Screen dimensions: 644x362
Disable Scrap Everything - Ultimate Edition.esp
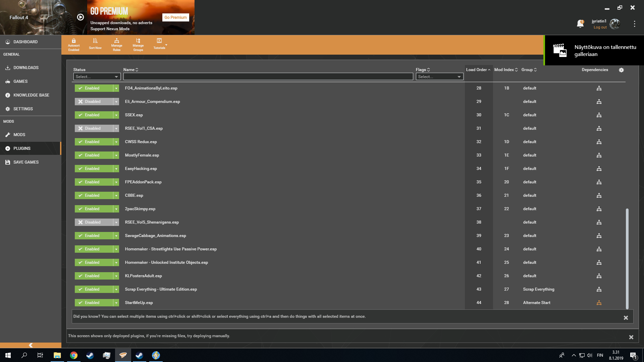click(94, 289)
